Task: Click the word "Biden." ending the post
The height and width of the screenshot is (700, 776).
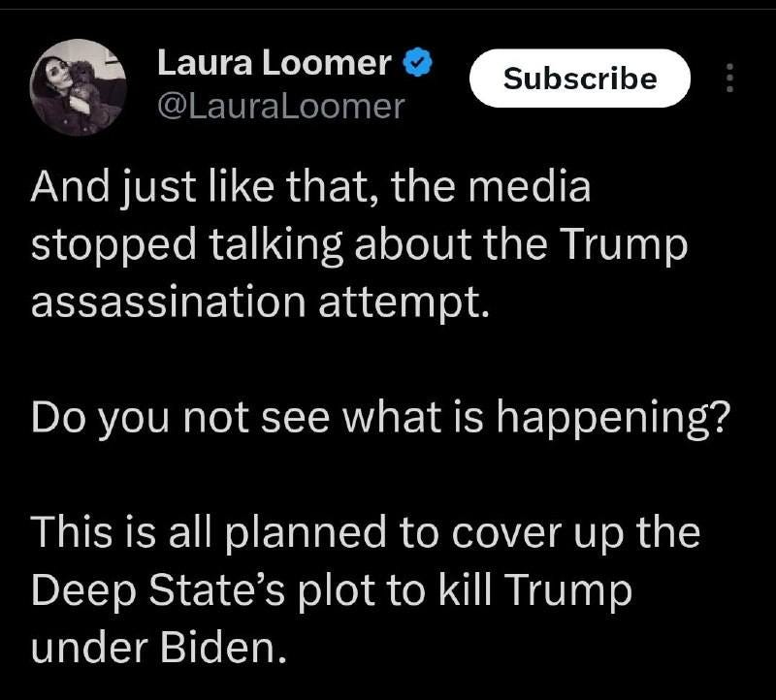Action: [223, 648]
